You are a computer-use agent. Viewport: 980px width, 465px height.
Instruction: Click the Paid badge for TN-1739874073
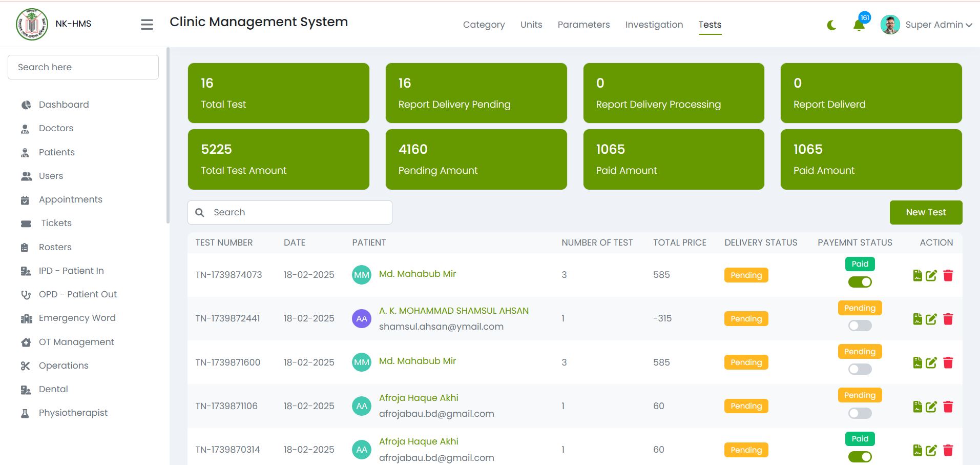pyautogui.click(x=860, y=264)
